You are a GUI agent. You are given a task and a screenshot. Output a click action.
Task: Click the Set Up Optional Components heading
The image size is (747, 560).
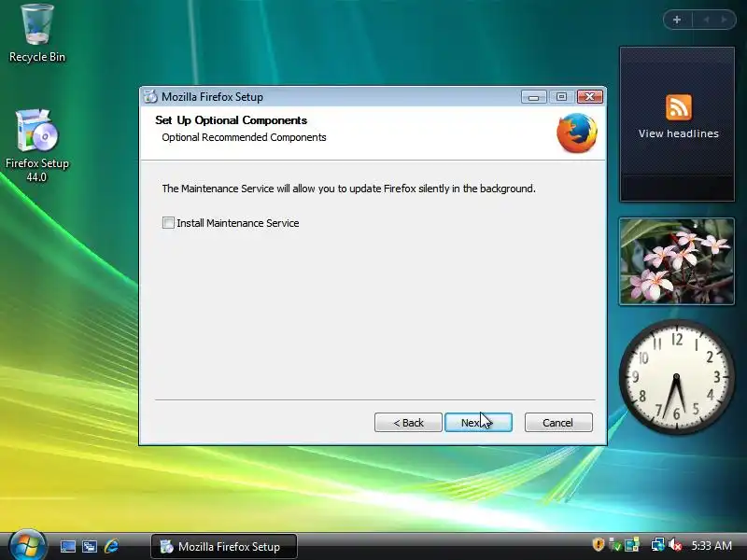point(231,120)
